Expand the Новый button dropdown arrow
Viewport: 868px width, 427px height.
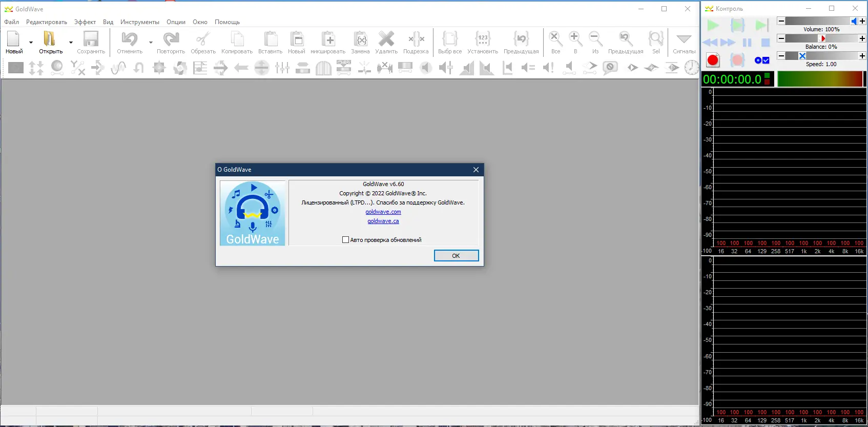point(31,43)
